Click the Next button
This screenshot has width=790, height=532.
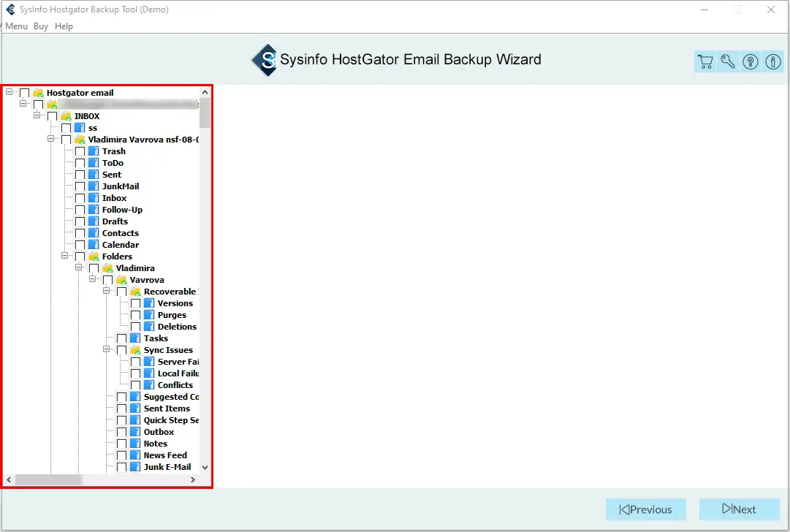tap(737, 509)
